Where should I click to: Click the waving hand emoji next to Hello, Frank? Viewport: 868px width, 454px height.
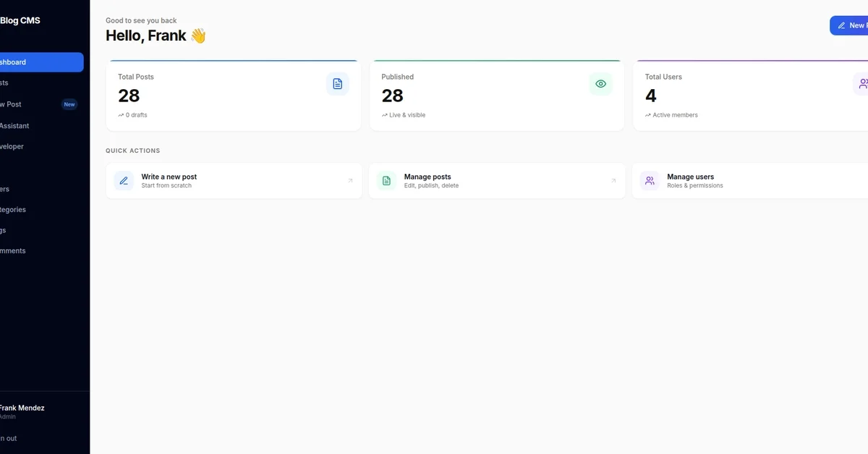[198, 35]
